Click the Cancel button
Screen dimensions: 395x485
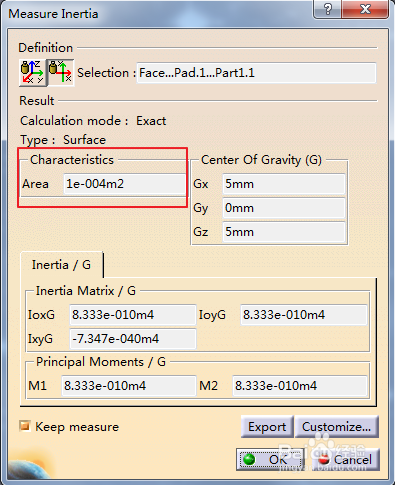click(345, 460)
